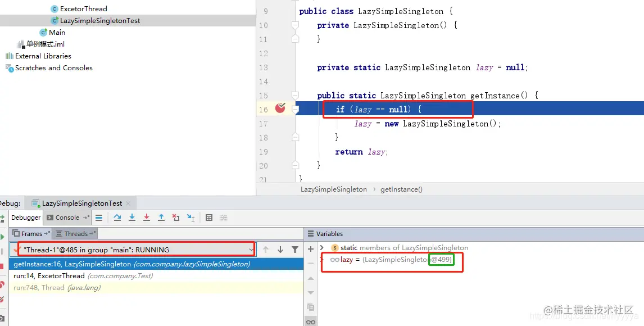Screen dimensions: 644x326
Task: Click the Step Into debugger icon
Action: point(132,218)
